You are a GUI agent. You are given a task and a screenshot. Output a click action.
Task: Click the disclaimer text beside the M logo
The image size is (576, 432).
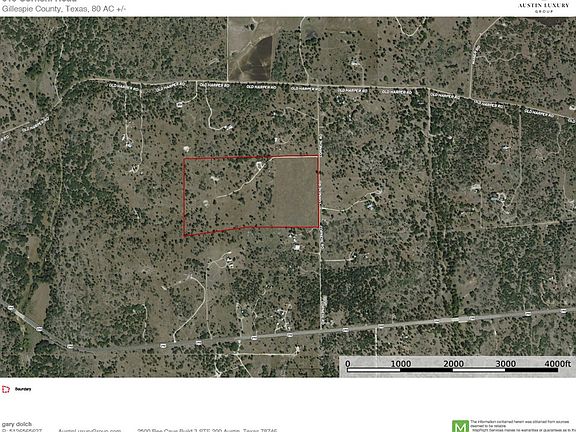523,426
